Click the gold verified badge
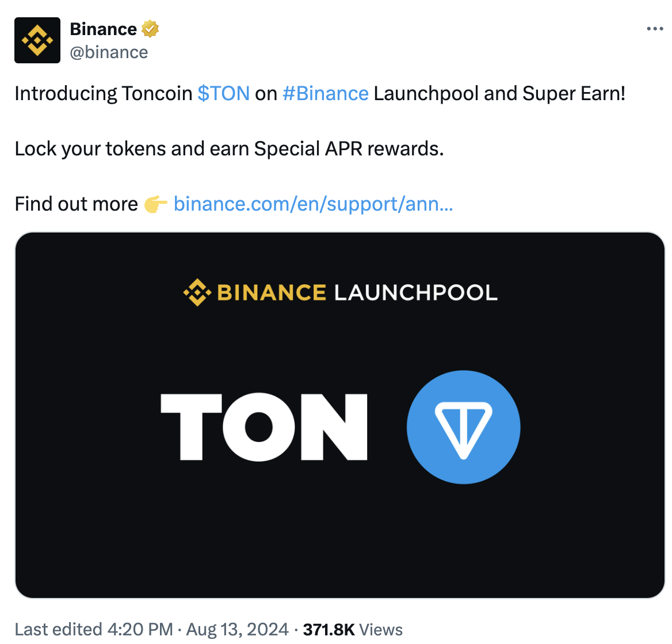The image size is (672, 644). 150,29
